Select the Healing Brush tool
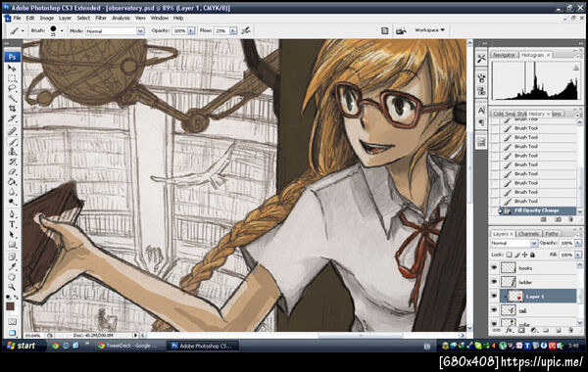Viewport: 588px width, 372px height. pos(12,131)
